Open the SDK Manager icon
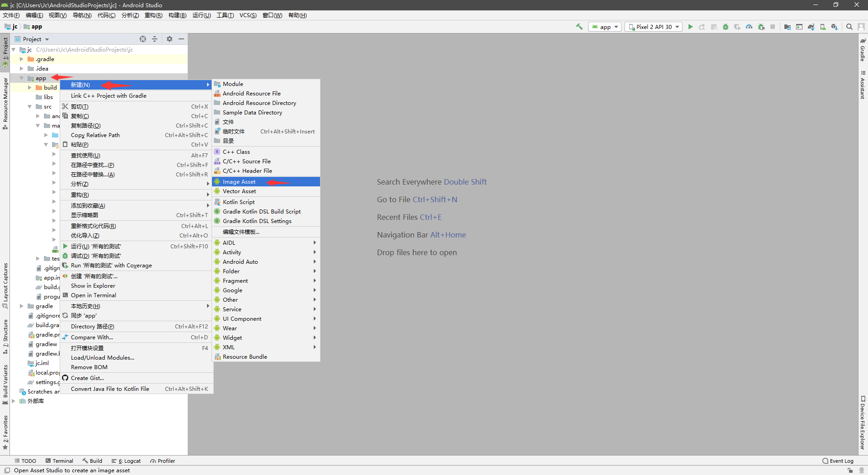 pyautogui.click(x=835, y=27)
